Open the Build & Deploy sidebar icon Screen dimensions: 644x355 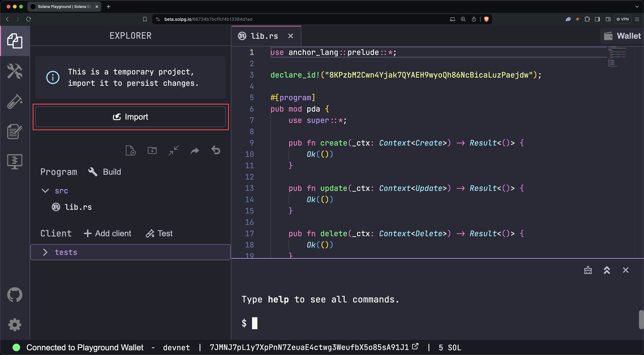tap(15, 71)
